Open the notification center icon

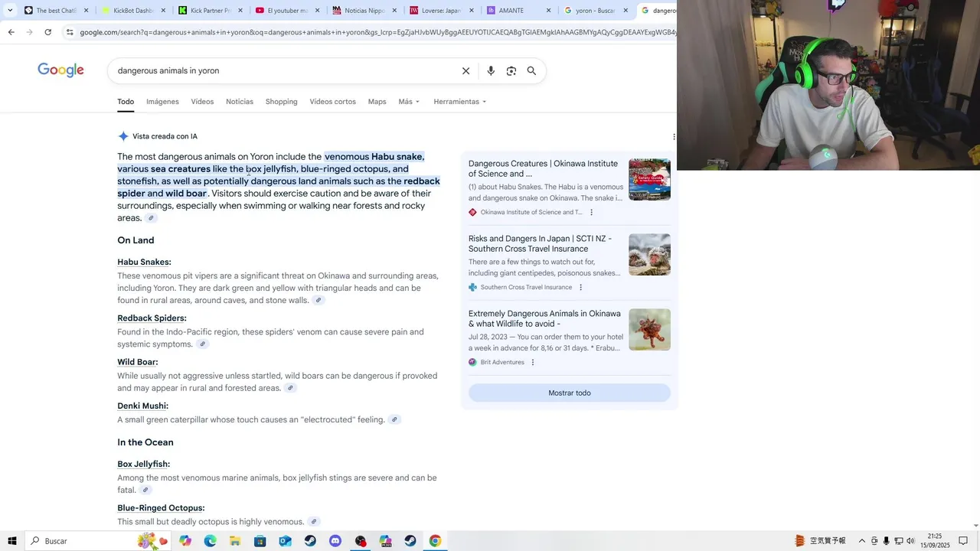pyautogui.click(x=963, y=541)
